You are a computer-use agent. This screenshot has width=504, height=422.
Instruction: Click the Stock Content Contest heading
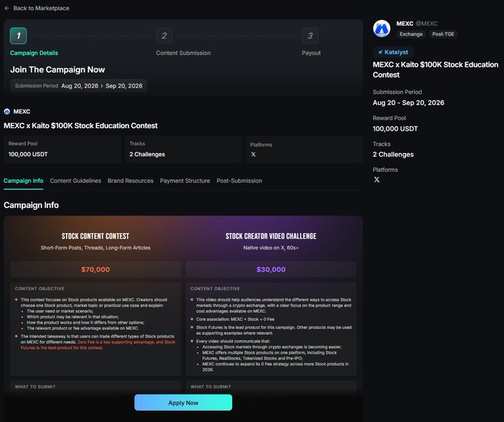pos(96,236)
